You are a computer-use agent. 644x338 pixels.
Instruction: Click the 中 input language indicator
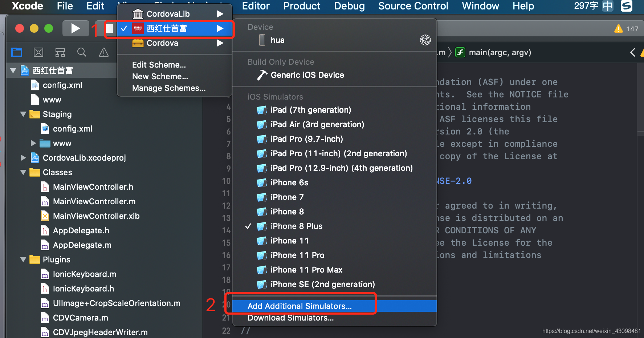(x=607, y=6)
